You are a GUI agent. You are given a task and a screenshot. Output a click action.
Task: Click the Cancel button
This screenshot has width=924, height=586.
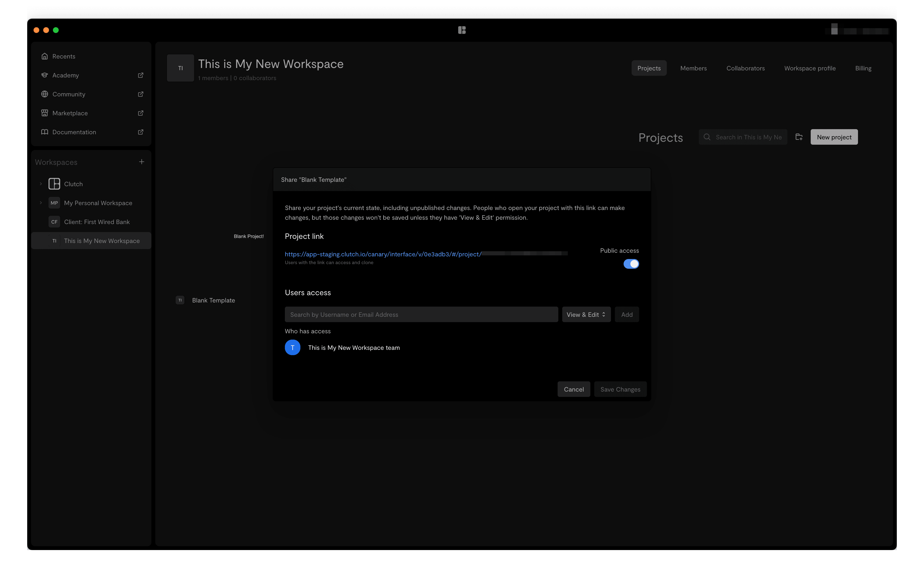574,389
